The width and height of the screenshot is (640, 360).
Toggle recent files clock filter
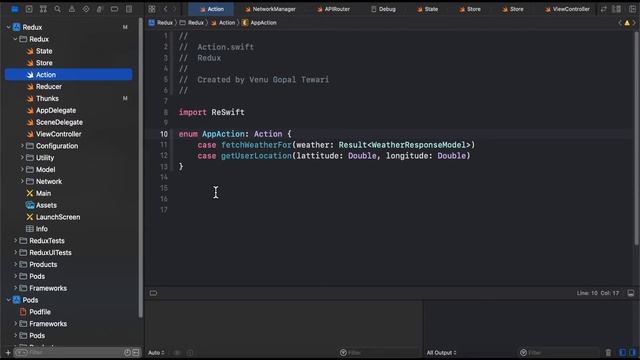(127, 352)
